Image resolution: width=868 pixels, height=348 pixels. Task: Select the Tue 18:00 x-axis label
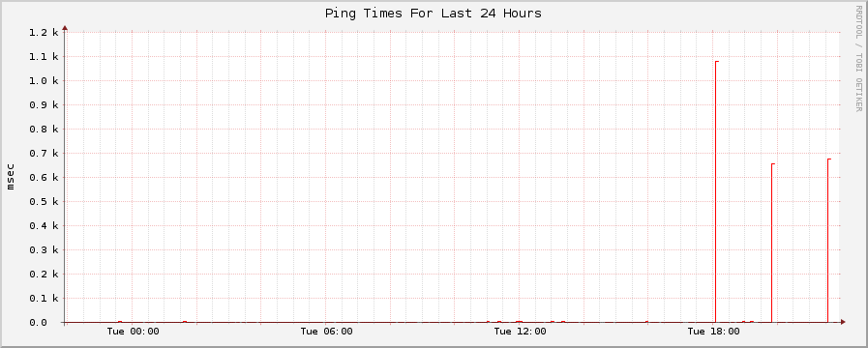(713, 332)
